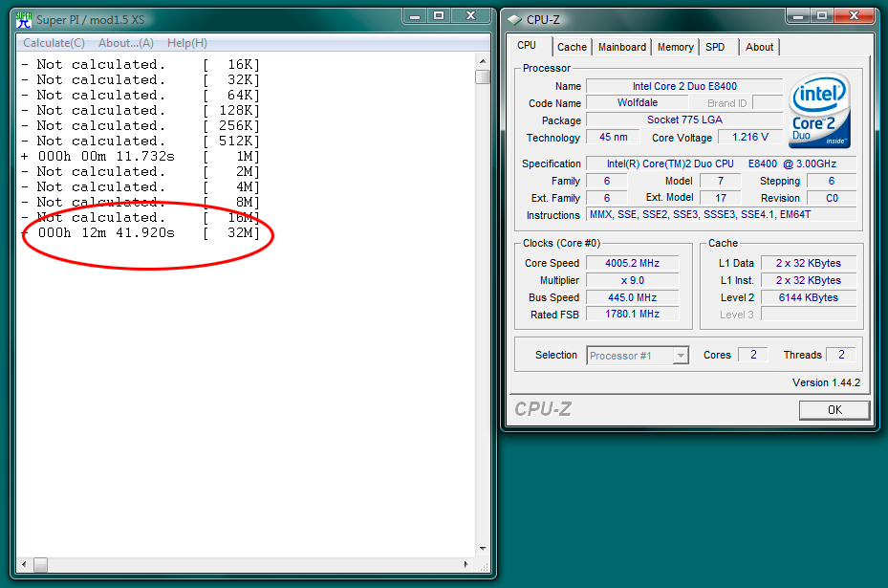Click the Package value Socket 775 LGA
The image size is (888, 588).
(684, 120)
